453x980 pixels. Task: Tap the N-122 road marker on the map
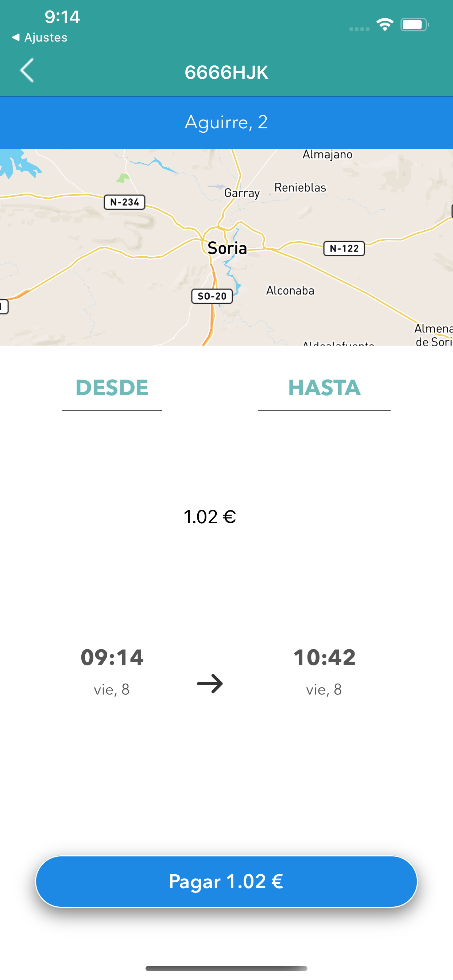point(344,248)
